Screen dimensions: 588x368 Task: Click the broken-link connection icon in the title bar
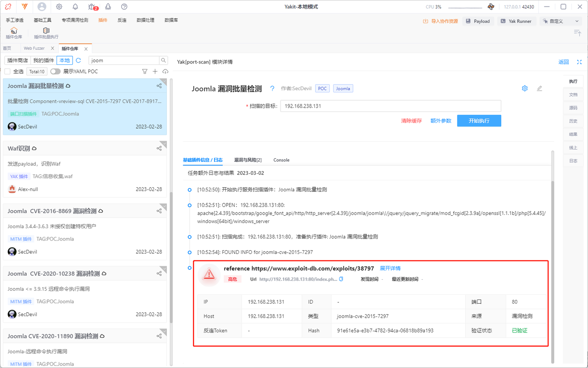(8, 7)
